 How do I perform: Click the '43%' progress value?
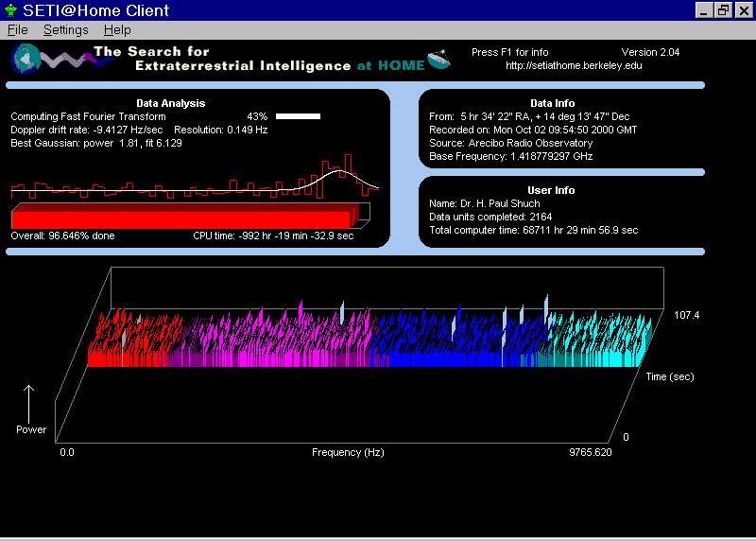pyautogui.click(x=257, y=116)
